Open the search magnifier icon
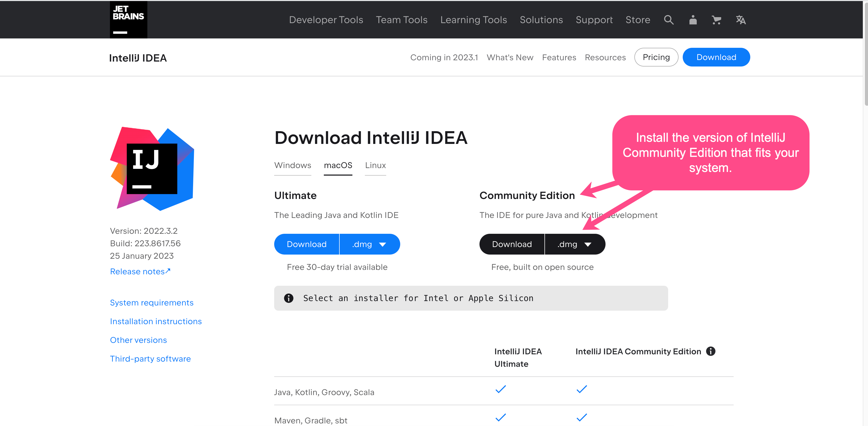The width and height of the screenshot is (868, 426). [x=668, y=20]
